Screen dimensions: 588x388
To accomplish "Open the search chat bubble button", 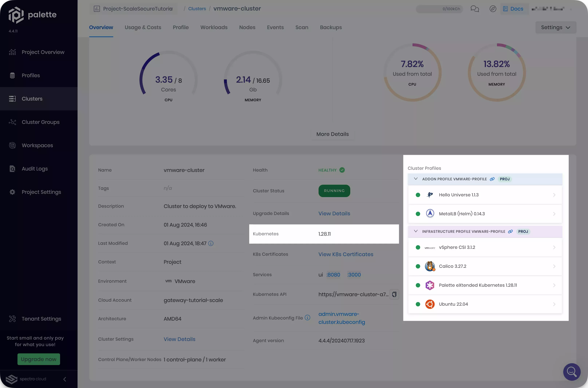I will (572, 372).
